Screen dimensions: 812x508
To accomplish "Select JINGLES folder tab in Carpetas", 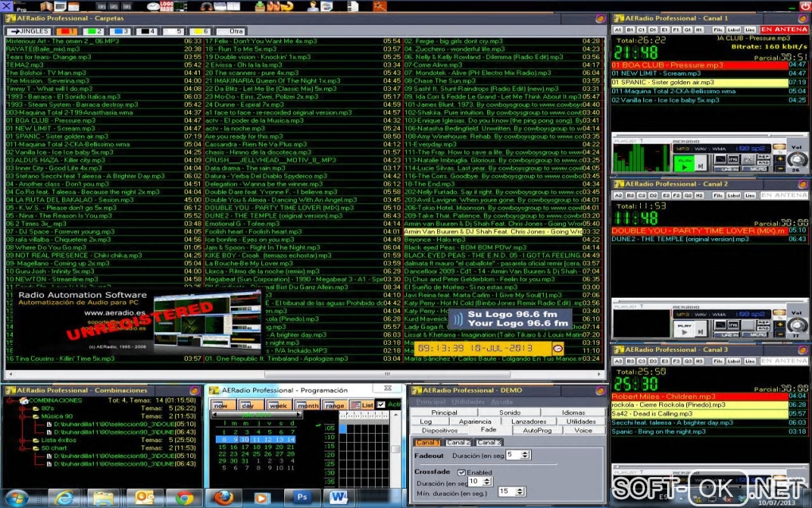I will [x=29, y=31].
